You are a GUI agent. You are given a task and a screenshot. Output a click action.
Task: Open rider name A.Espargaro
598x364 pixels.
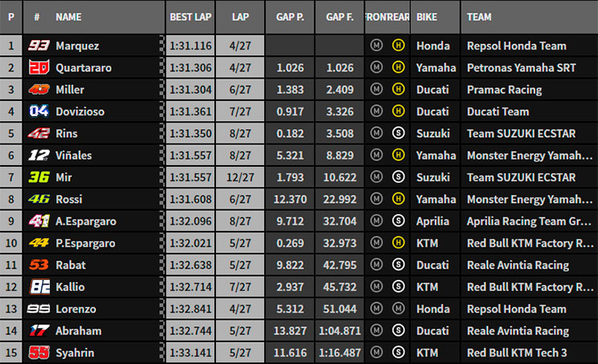point(86,221)
